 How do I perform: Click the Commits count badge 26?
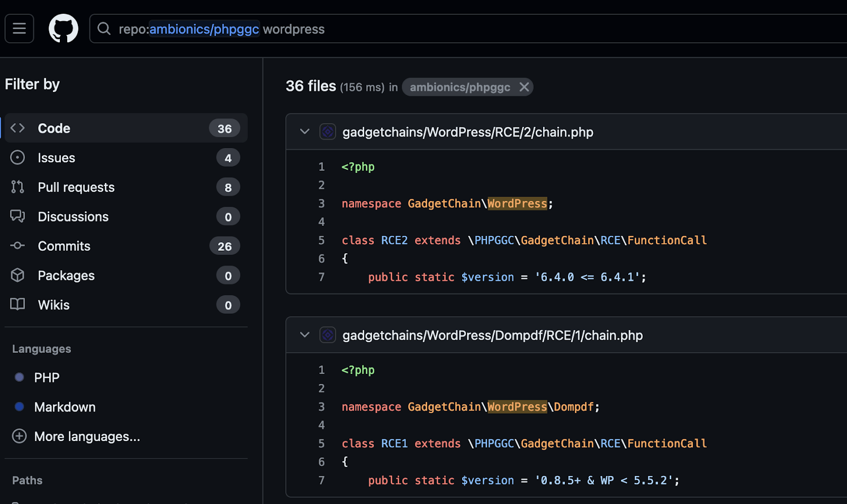pos(224,246)
